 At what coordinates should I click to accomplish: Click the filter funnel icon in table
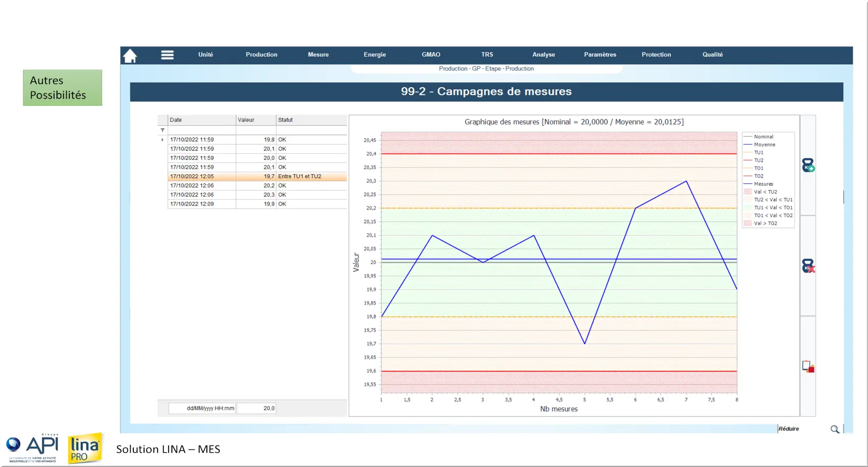(x=163, y=130)
